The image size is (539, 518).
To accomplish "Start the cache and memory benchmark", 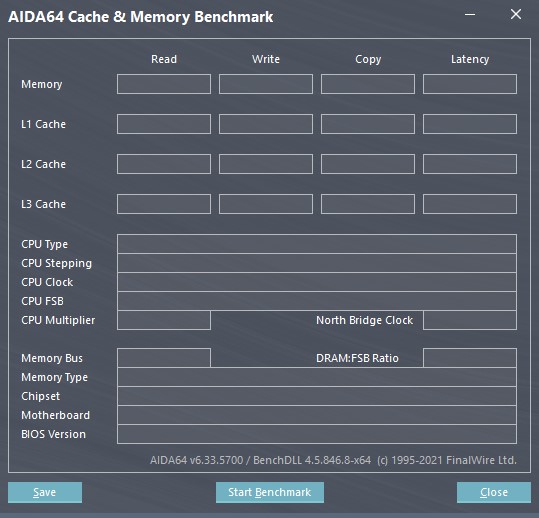I will click(270, 492).
